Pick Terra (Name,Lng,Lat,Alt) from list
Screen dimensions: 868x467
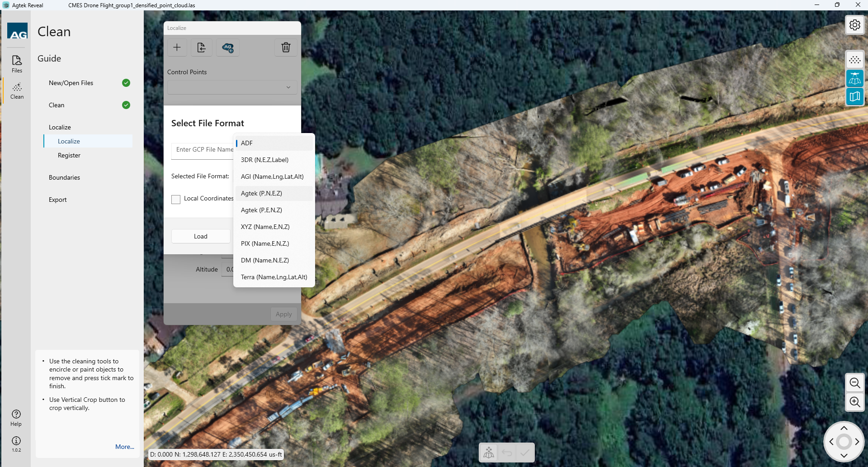click(274, 277)
